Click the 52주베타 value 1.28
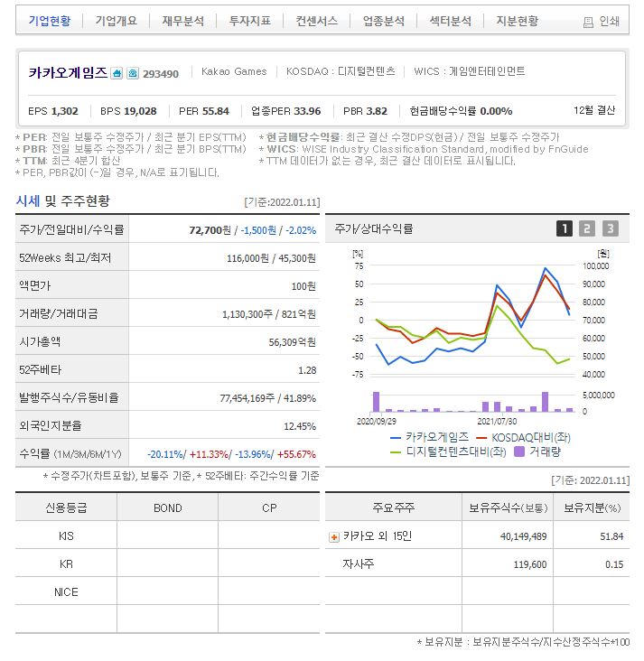This screenshot has height=661, width=644. [307, 370]
